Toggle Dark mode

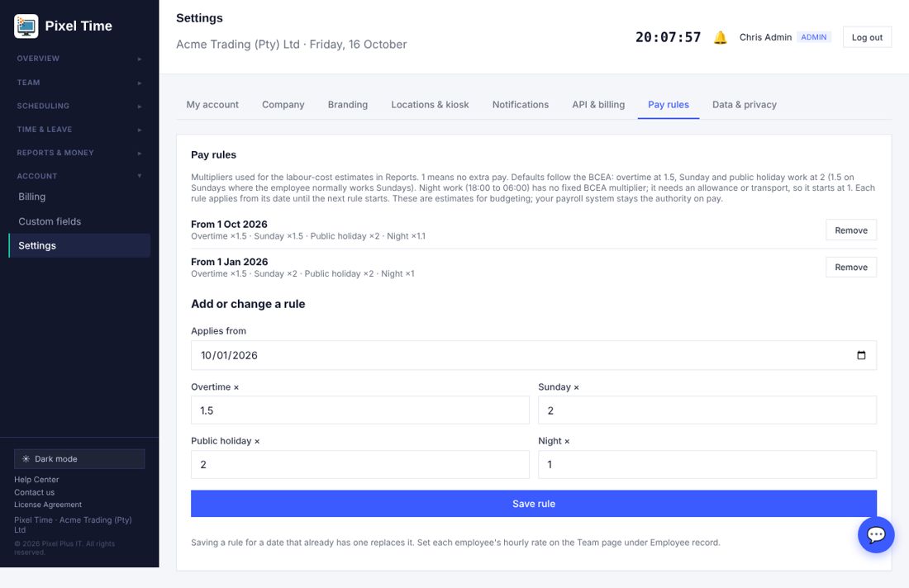(x=79, y=459)
